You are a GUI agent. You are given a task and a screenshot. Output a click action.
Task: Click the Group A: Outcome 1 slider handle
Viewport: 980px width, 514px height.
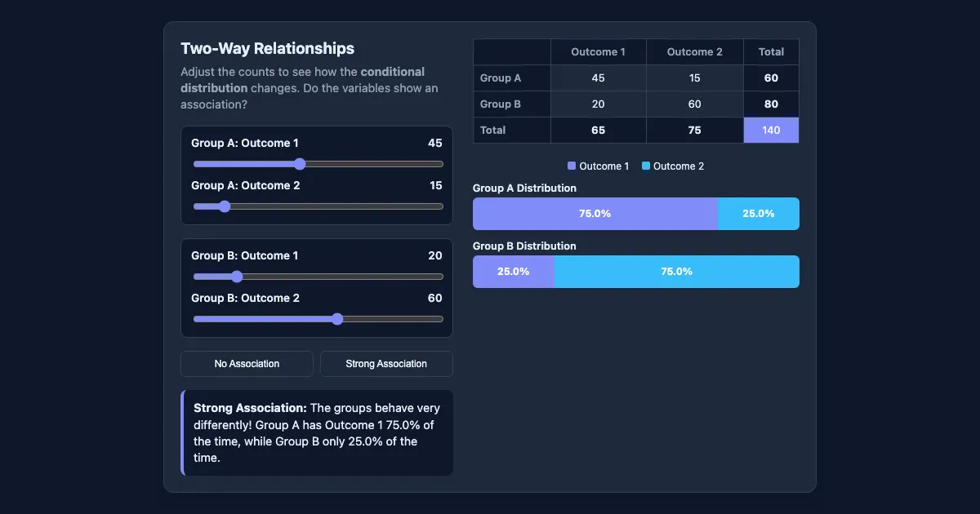[299, 164]
